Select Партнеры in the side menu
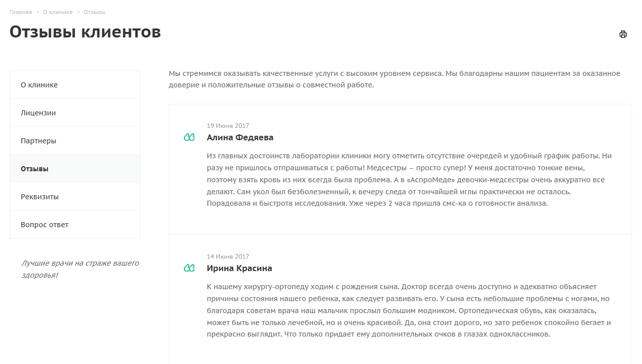642x364 pixels. click(x=75, y=141)
